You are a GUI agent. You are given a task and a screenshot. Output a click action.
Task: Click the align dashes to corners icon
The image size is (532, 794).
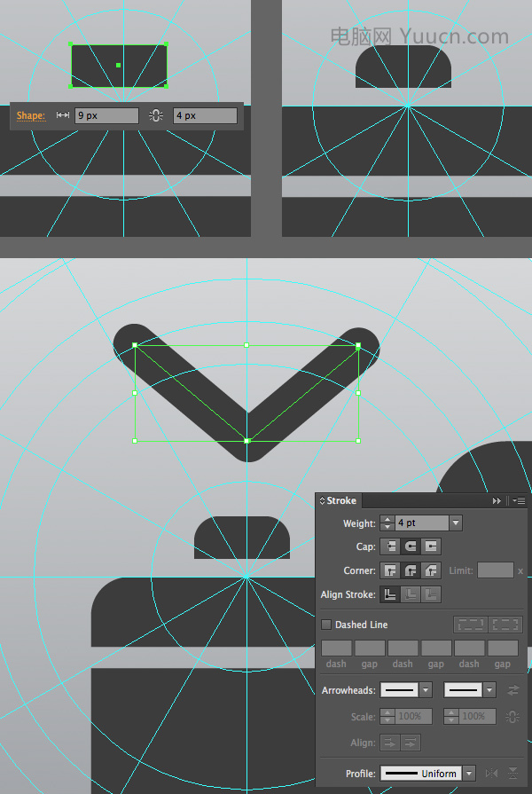click(505, 625)
